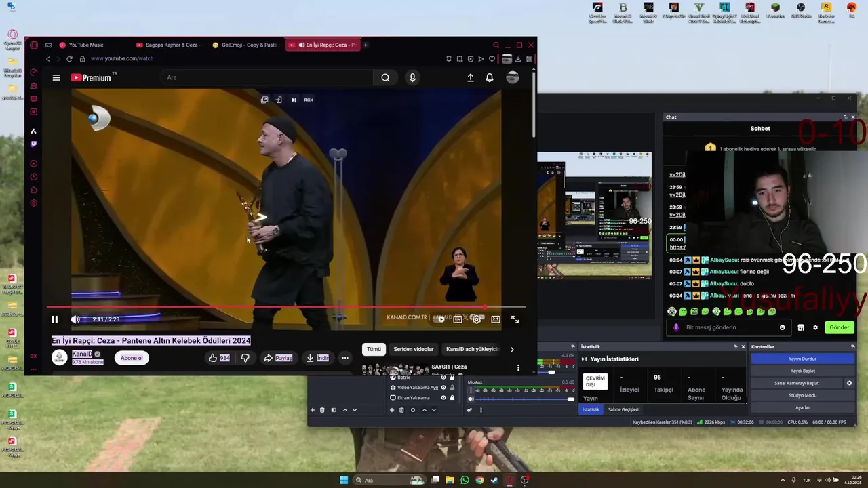Open virtual camera settings gear
The image size is (868, 488).
tap(849, 383)
